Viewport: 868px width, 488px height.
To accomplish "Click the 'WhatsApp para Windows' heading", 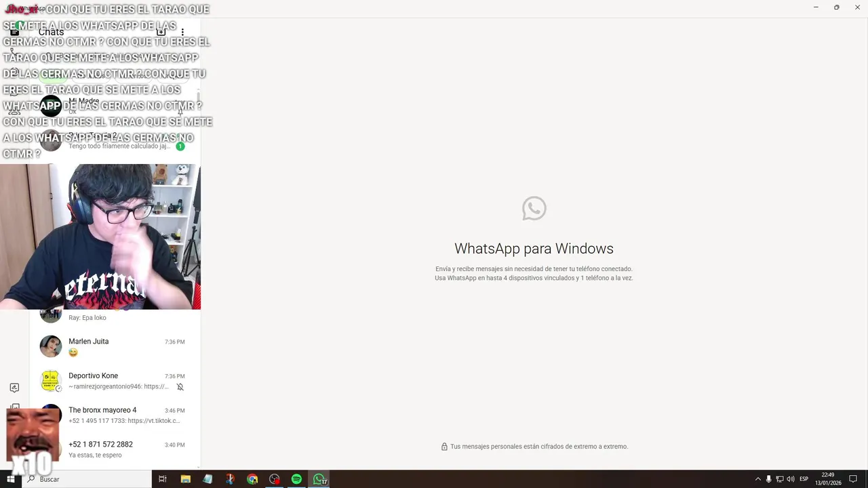I will (x=534, y=249).
